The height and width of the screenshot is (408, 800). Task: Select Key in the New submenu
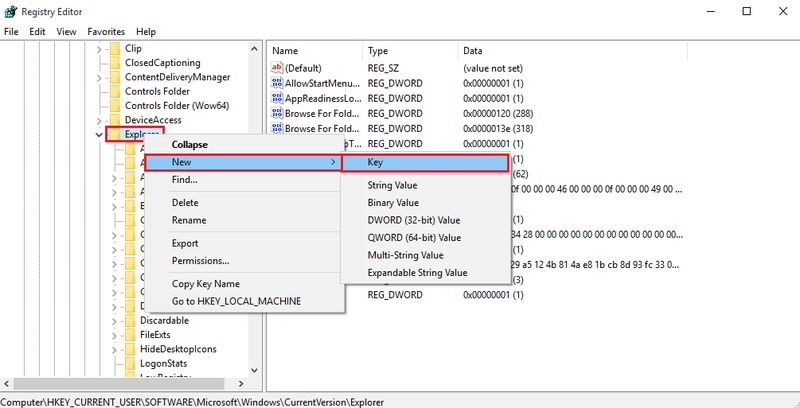tap(425, 163)
